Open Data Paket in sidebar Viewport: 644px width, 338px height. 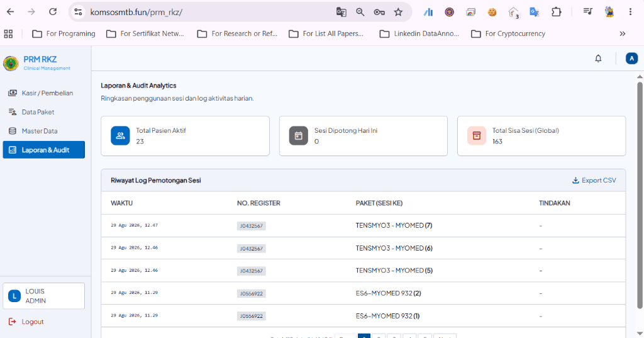click(44, 112)
